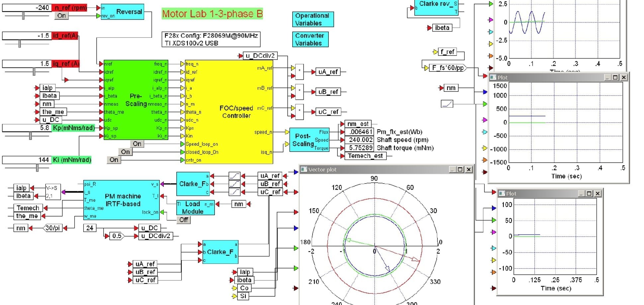Select the F_fs*60/pp gain block
Viewport: 644px width, 305px height.
[x=448, y=68]
